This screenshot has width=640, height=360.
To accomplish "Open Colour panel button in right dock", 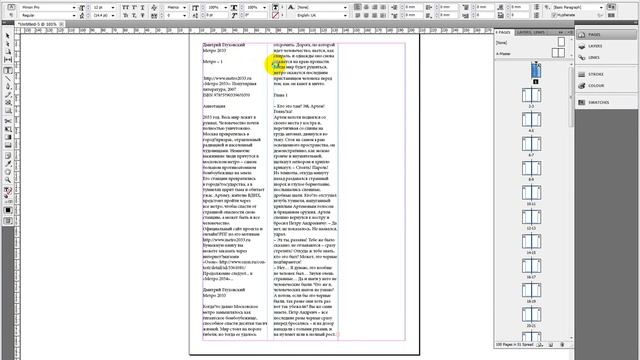I will click(606, 86).
